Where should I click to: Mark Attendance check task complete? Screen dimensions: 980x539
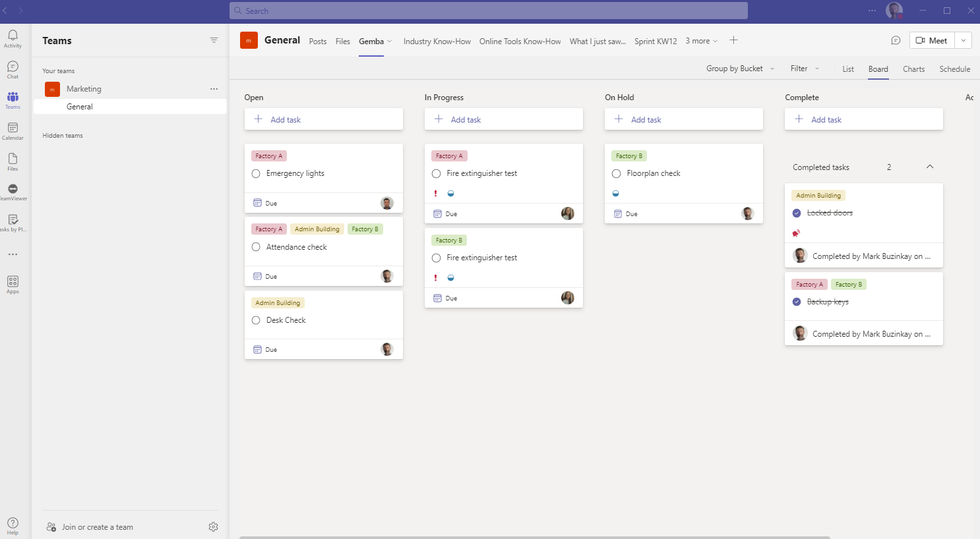[256, 247]
